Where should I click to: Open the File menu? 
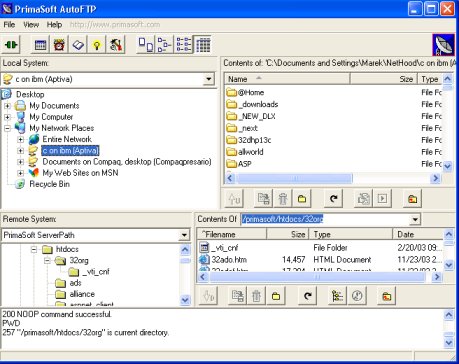tap(9, 25)
